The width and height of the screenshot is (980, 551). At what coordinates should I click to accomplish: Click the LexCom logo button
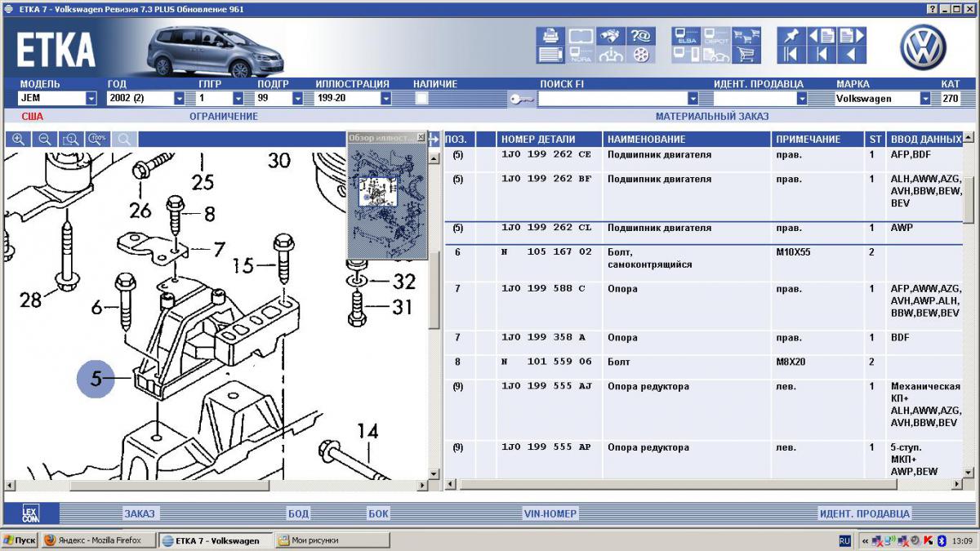pyautogui.click(x=30, y=513)
